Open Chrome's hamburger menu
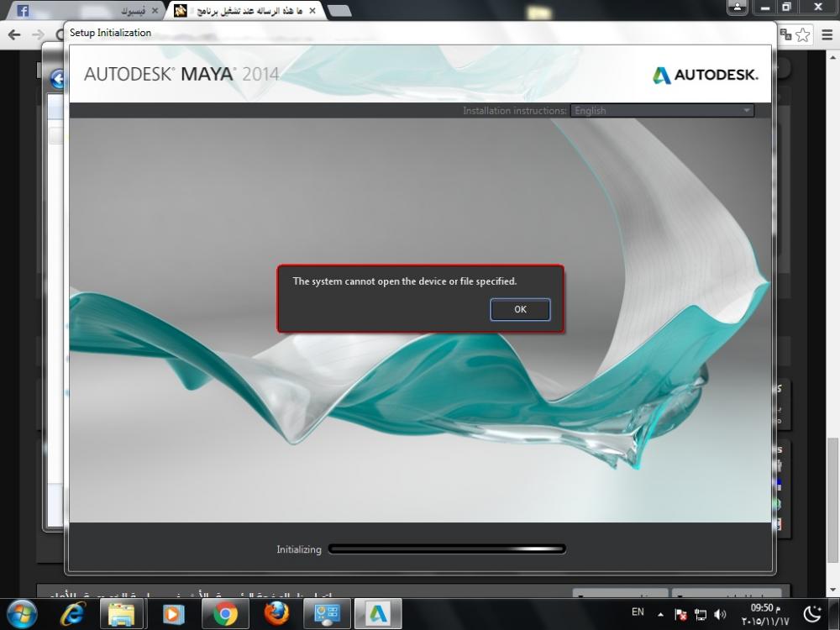 click(x=827, y=34)
